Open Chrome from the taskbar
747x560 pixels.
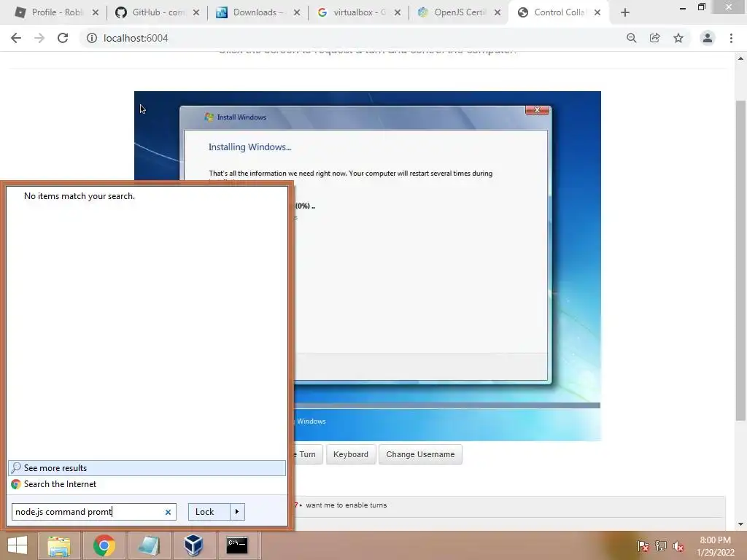pyautogui.click(x=104, y=545)
